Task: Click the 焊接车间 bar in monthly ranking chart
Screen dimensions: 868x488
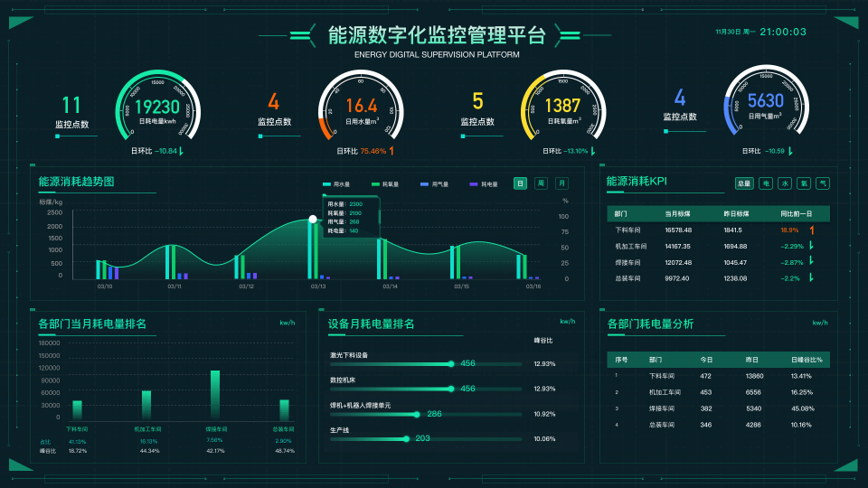Action: pos(215,395)
